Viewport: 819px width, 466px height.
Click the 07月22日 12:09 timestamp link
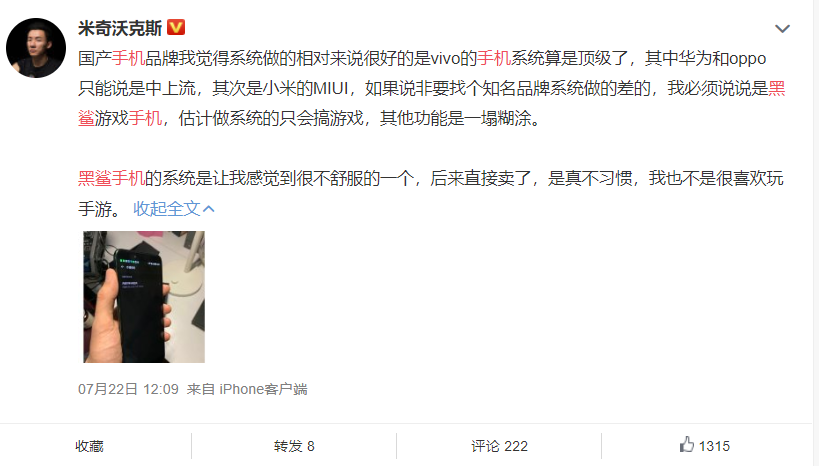point(128,389)
